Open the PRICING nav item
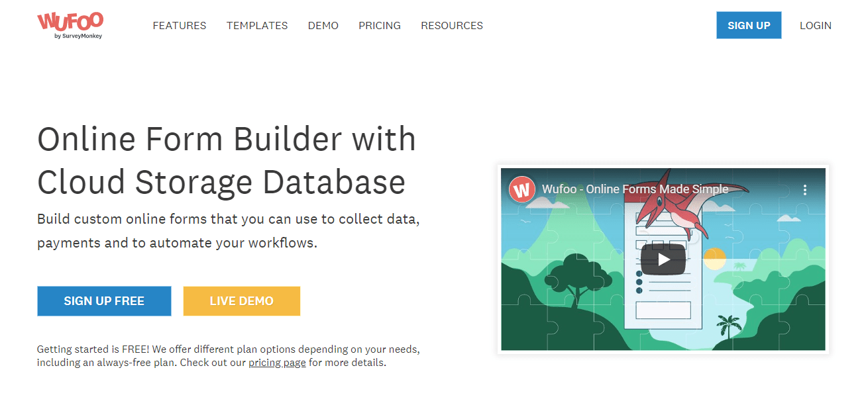 click(x=380, y=26)
